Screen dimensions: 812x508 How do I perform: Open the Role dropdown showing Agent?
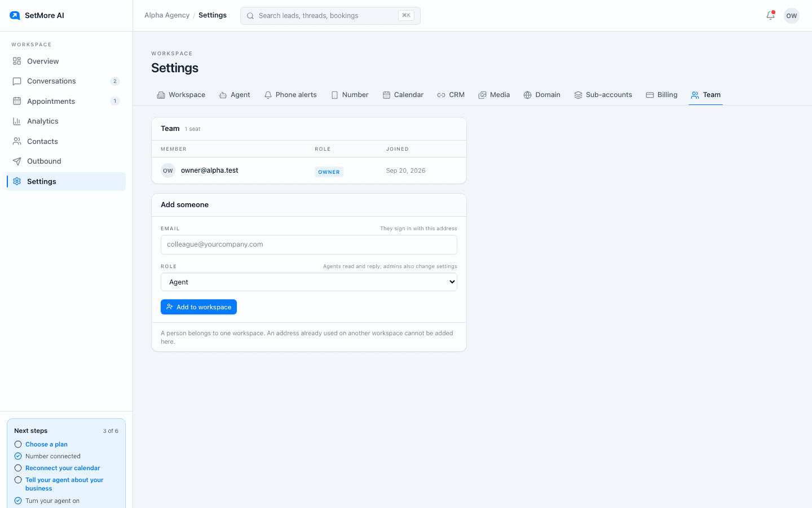(x=309, y=282)
